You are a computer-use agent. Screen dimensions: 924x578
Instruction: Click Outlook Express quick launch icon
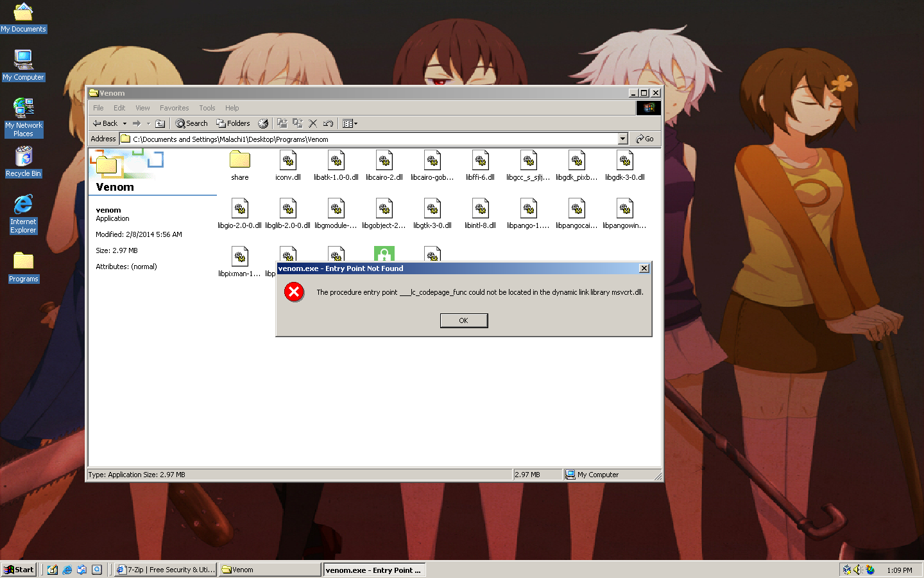[x=82, y=570]
